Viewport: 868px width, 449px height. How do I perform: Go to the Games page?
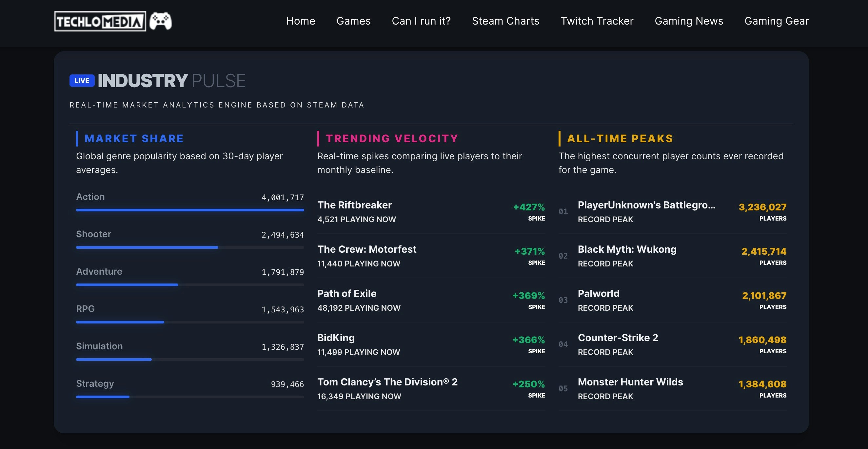(353, 21)
